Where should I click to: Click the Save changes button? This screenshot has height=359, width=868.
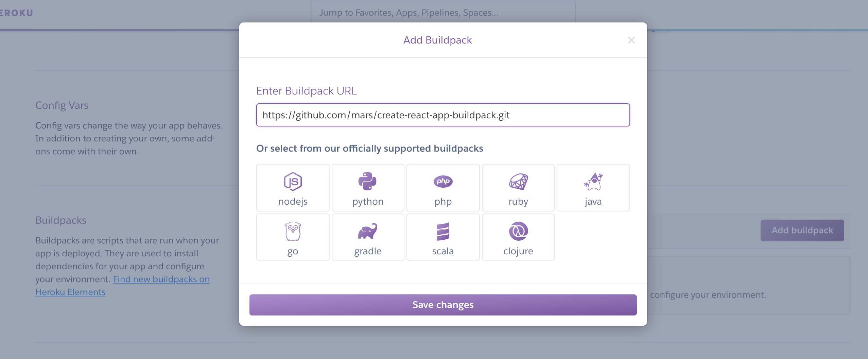pyautogui.click(x=442, y=304)
